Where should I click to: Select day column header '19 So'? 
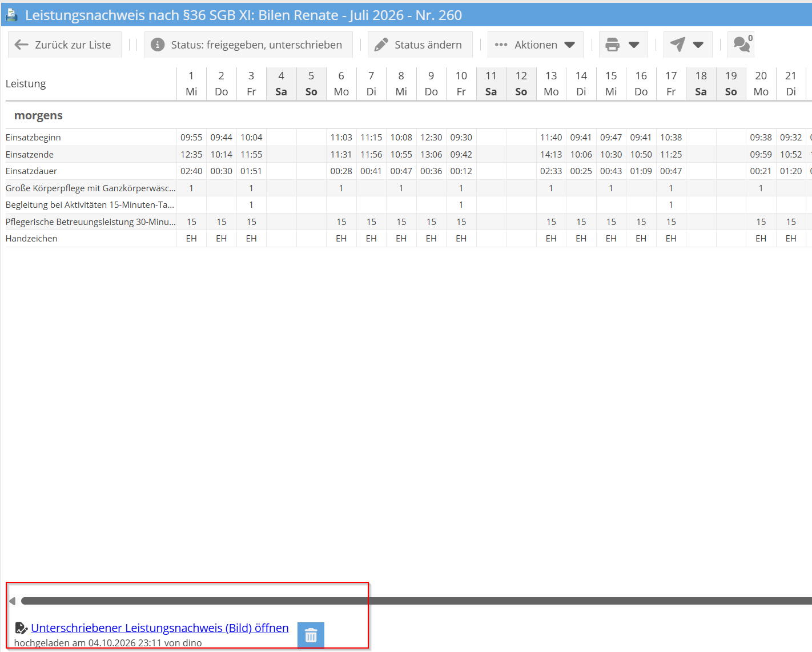(731, 84)
